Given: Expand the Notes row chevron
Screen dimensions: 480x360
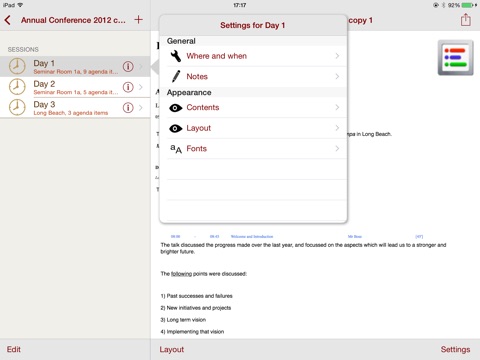Looking at the screenshot, I should 337,76.
